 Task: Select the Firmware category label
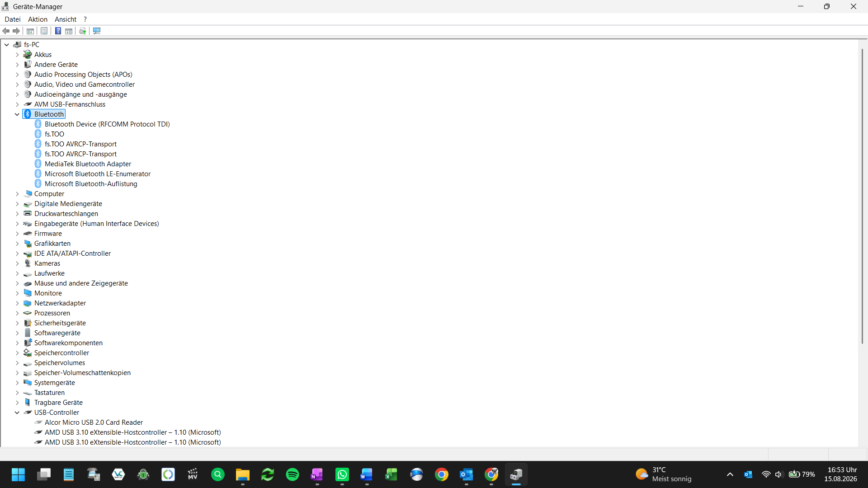pyautogui.click(x=48, y=233)
